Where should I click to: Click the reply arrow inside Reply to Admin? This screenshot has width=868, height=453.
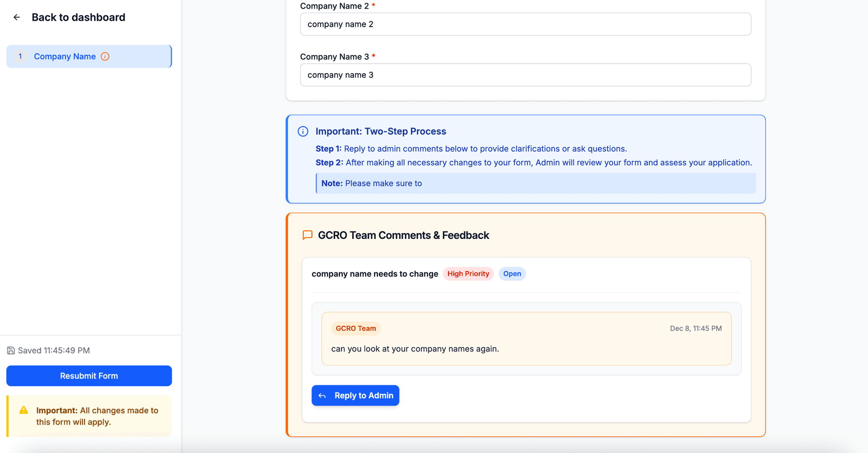pyautogui.click(x=322, y=395)
